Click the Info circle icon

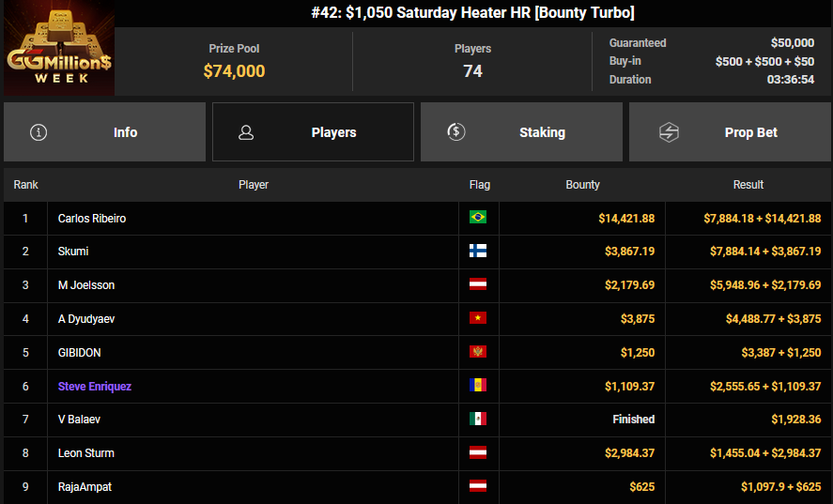(x=39, y=132)
